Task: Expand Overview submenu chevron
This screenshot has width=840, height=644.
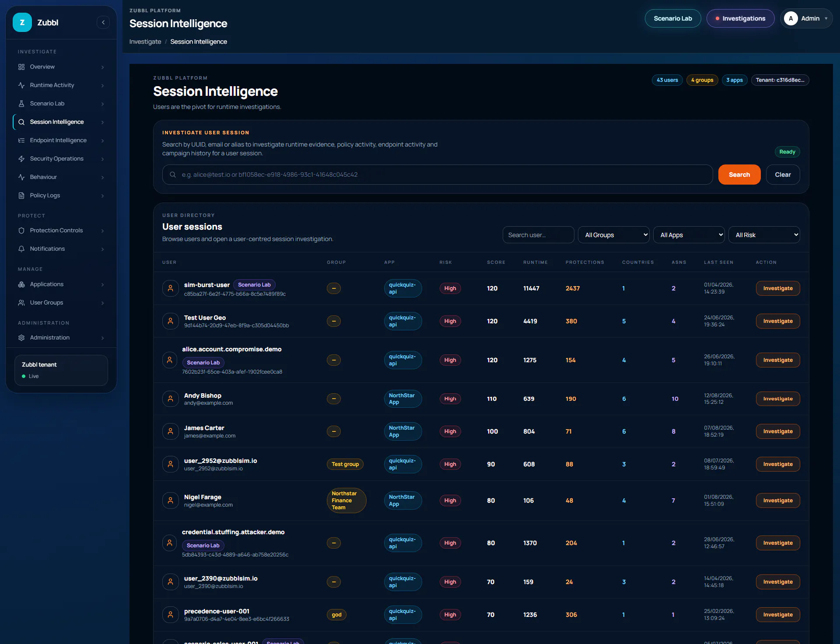Action: 103,67
